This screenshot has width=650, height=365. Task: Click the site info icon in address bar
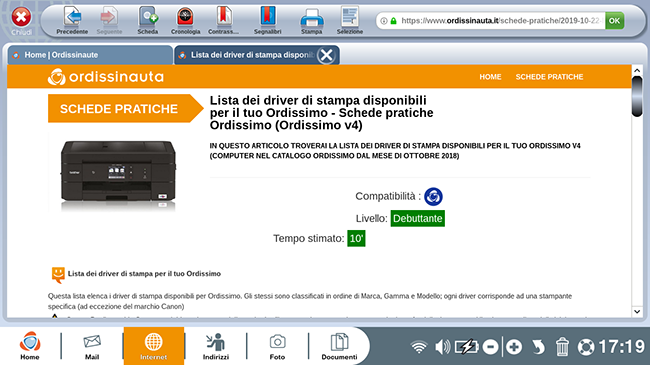[x=384, y=21]
